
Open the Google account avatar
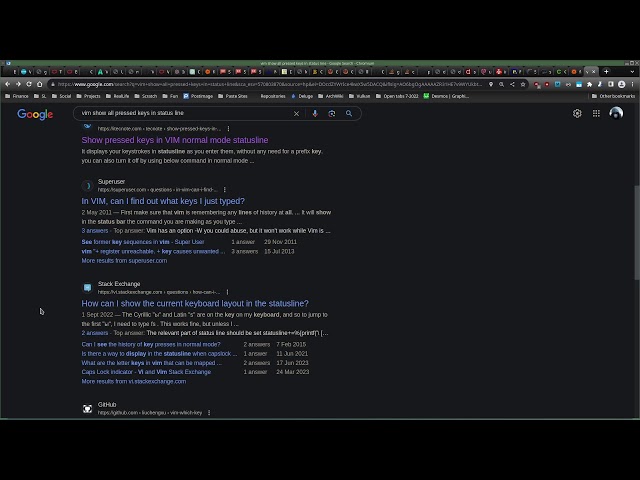616,113
